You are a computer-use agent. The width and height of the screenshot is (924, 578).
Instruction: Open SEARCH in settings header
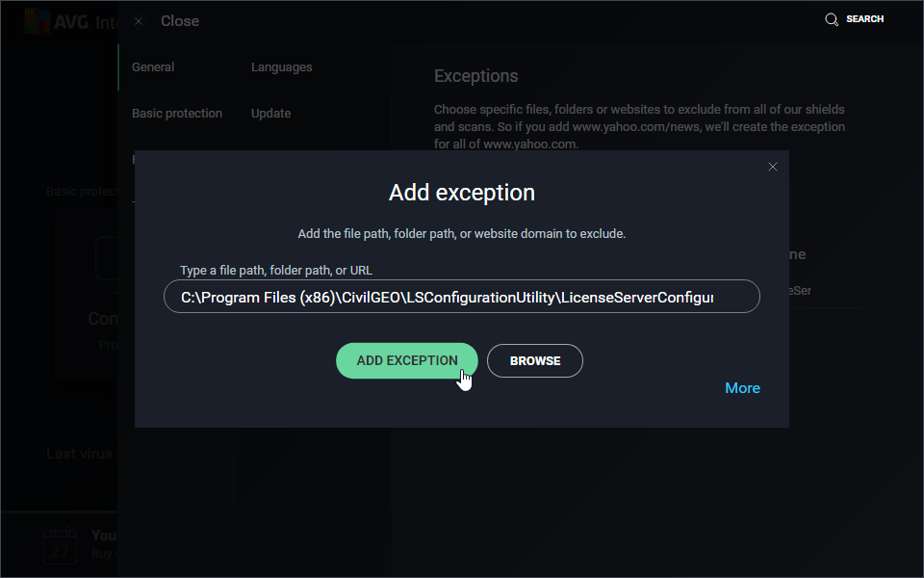pos(865,19)
